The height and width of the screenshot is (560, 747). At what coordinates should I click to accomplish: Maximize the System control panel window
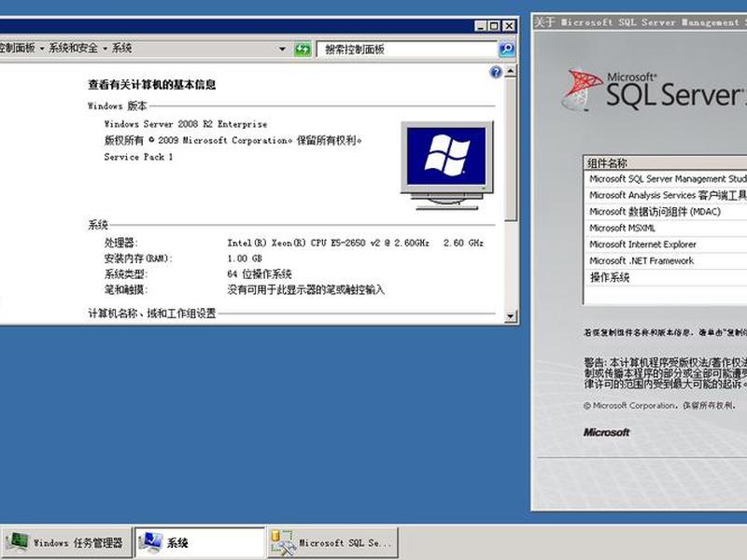[495, 26]
